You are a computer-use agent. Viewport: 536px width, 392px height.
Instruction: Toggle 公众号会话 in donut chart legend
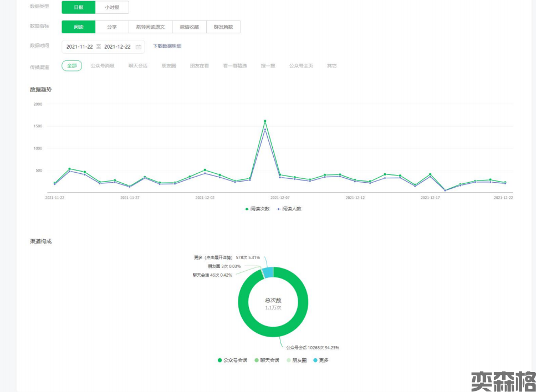(x=232, y=360)
